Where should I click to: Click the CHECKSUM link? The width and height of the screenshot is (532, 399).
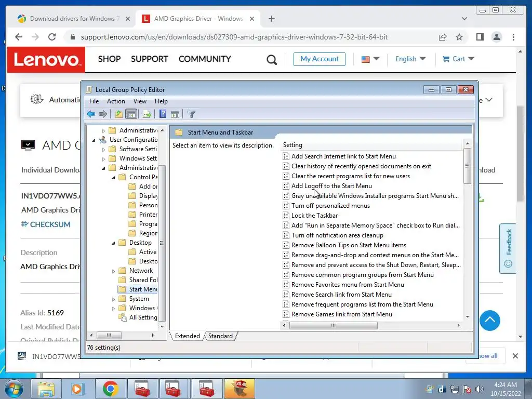pyautogui.click(x=46, y=224)
